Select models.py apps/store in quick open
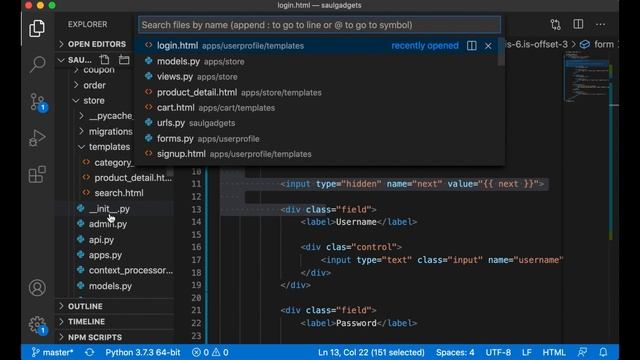Image resolution: width=640 pixels, height=360 pixels. point(319,61)
